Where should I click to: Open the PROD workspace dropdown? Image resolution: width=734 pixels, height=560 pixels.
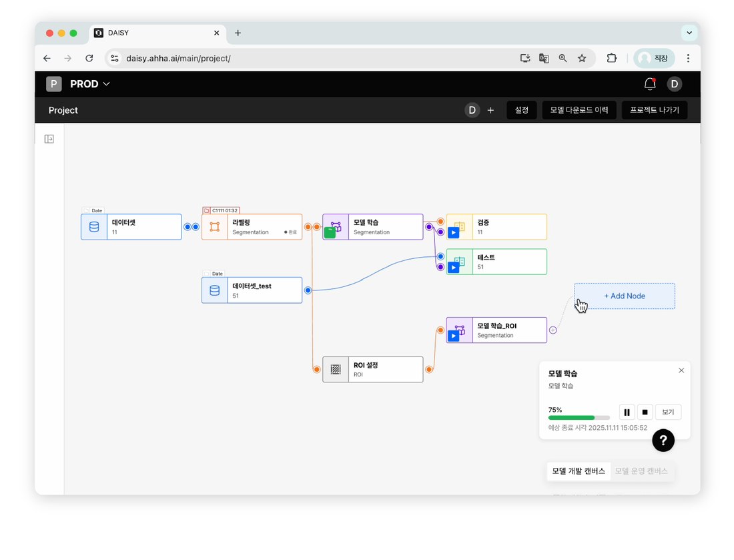coord(90,84)
